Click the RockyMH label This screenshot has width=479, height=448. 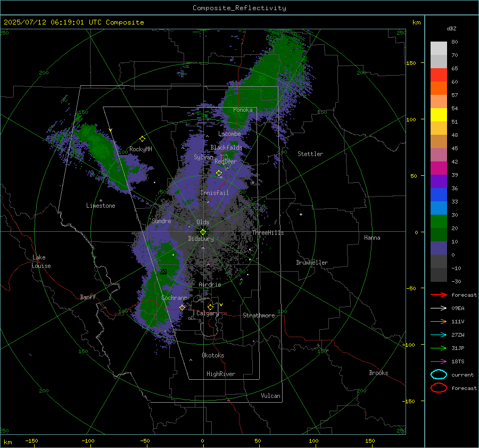tap(141, 149)
